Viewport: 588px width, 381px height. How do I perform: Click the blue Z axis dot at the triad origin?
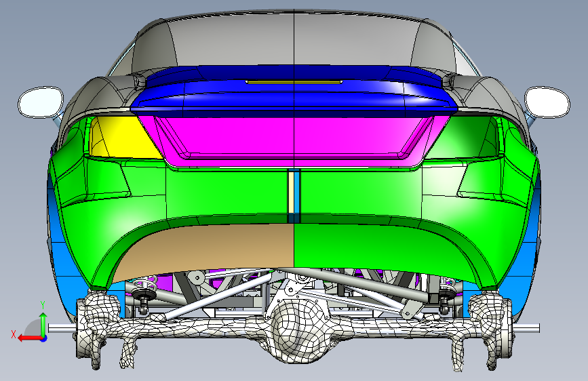coord(44,338)
